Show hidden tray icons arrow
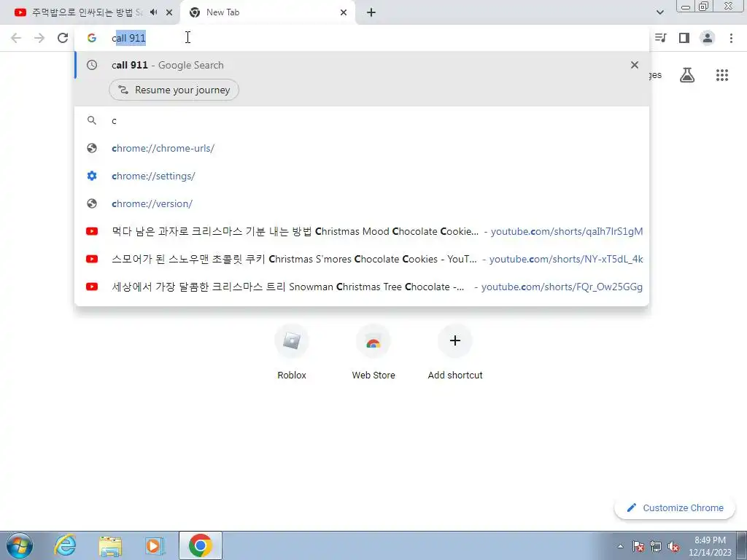 point(620,546)
